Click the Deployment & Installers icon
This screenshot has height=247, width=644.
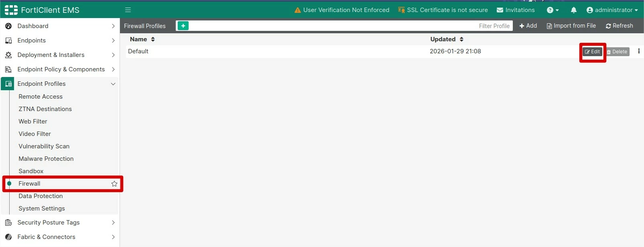coord(8,55)
